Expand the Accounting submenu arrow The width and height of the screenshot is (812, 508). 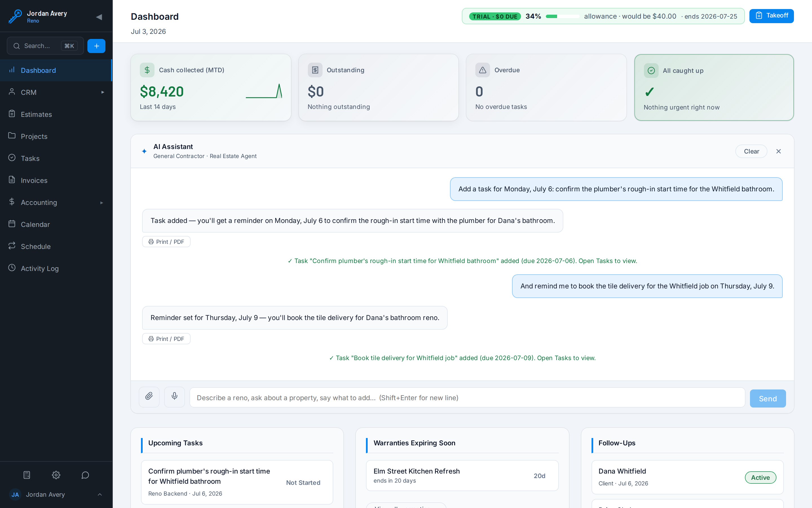coord(102,203)
